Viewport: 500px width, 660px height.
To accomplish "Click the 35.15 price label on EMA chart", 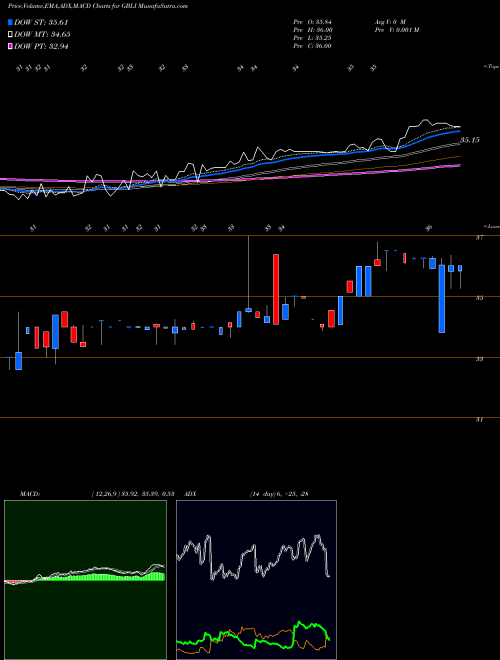I will coord(470,140).
